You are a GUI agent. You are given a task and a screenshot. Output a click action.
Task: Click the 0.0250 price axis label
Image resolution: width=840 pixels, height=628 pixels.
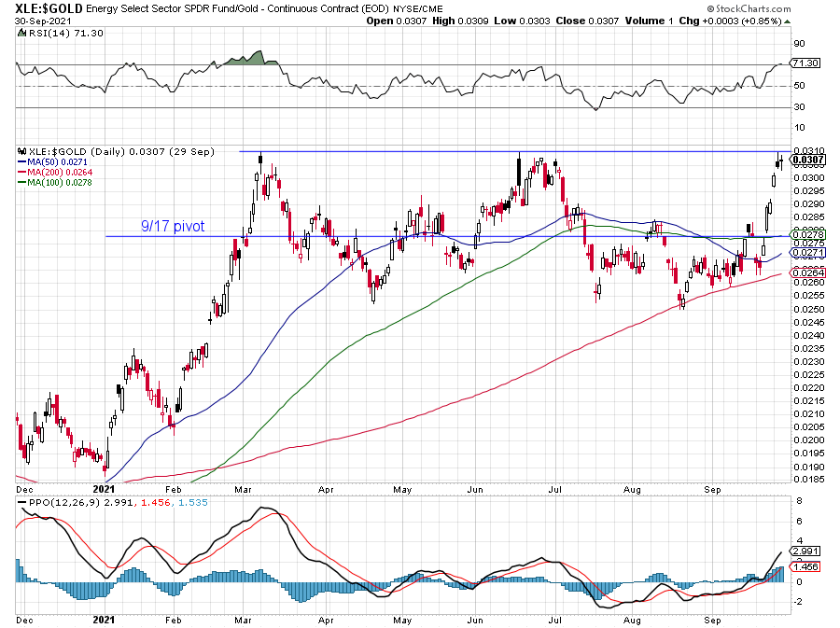pos(809,310)
